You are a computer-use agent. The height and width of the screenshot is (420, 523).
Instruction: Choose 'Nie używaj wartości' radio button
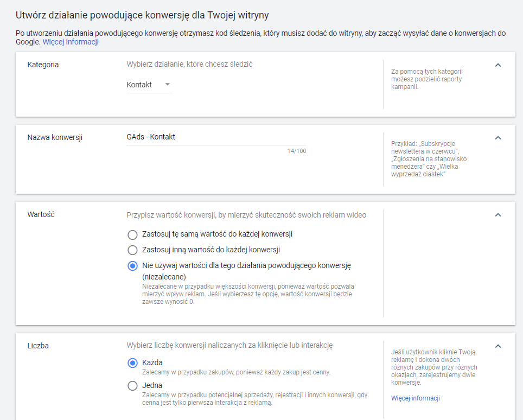point(132,266)
